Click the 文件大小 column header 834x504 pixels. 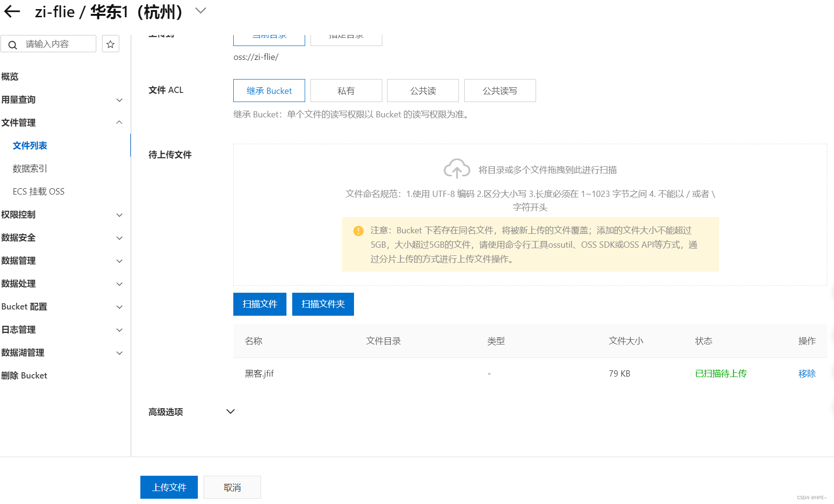626,341
